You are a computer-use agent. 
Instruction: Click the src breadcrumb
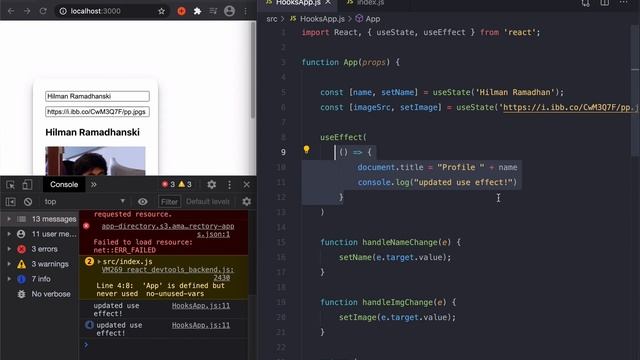click(272, 19)
